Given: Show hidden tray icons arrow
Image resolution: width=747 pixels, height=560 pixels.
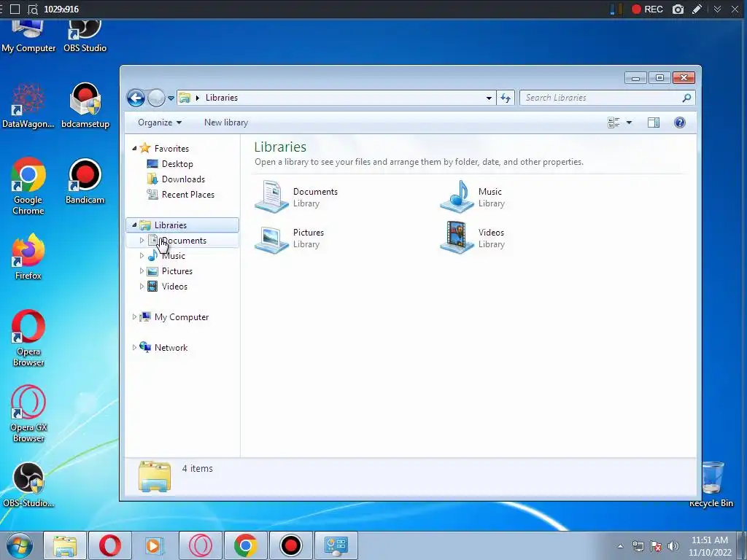Looking at the screenshot, I should tap(620, 546).
